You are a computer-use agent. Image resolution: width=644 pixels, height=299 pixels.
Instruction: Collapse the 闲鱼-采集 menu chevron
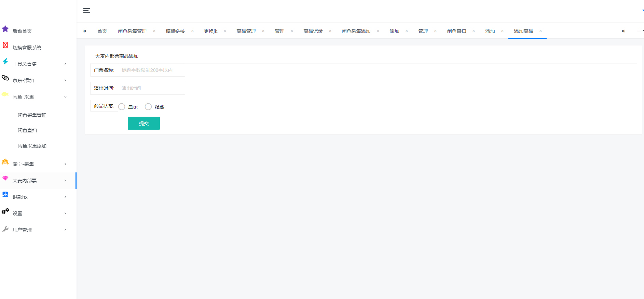pos(65,97)
